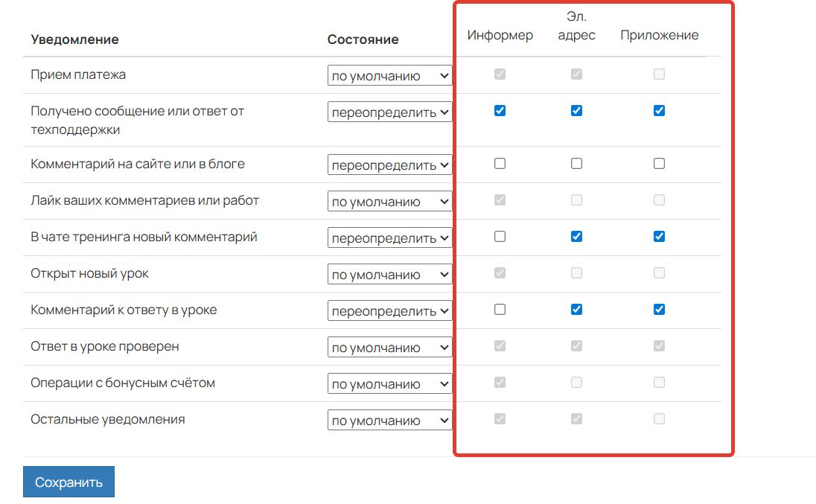Click the Приложение column header
816x504 pixels.
(x=659, y=36)
